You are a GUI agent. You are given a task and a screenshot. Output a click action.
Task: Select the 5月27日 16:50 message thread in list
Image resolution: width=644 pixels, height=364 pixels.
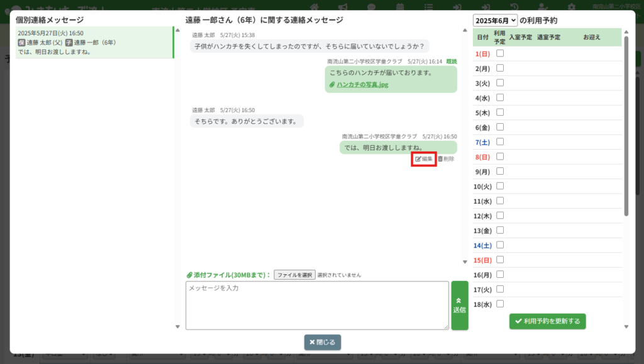[93, 43]
